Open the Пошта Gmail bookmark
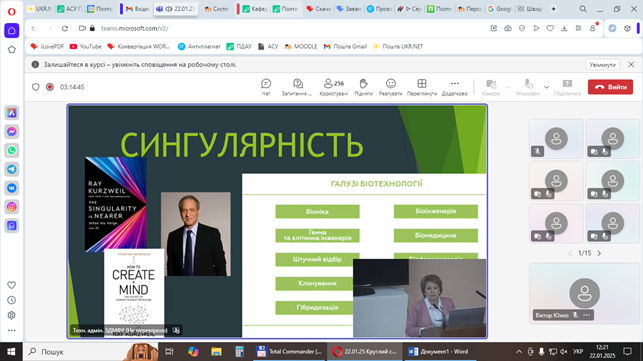643x361 pixels. click(345, 46)
